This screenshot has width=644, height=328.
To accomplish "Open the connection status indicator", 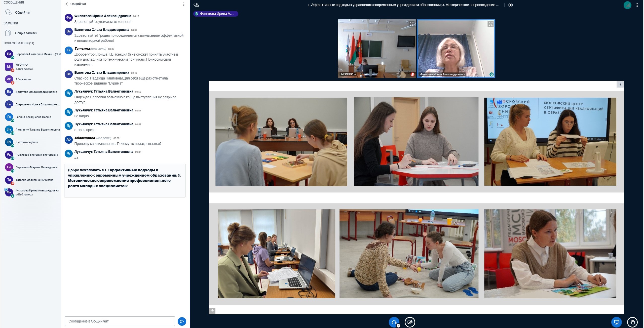I will (627, 5).
